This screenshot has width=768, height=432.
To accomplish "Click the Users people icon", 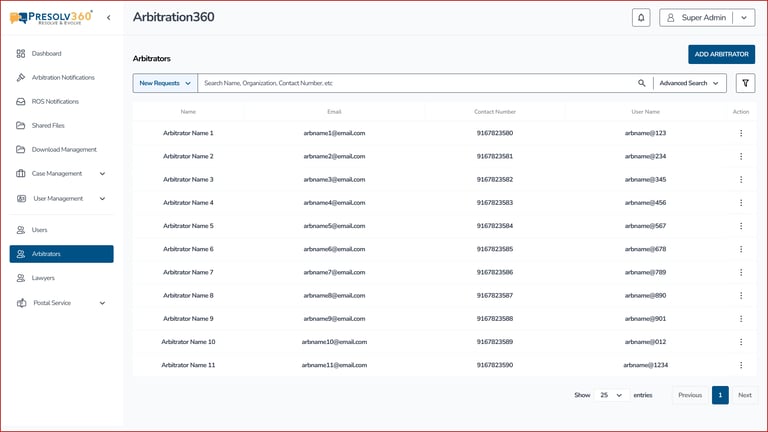I will pyautogui.click(x=21, y=230).
